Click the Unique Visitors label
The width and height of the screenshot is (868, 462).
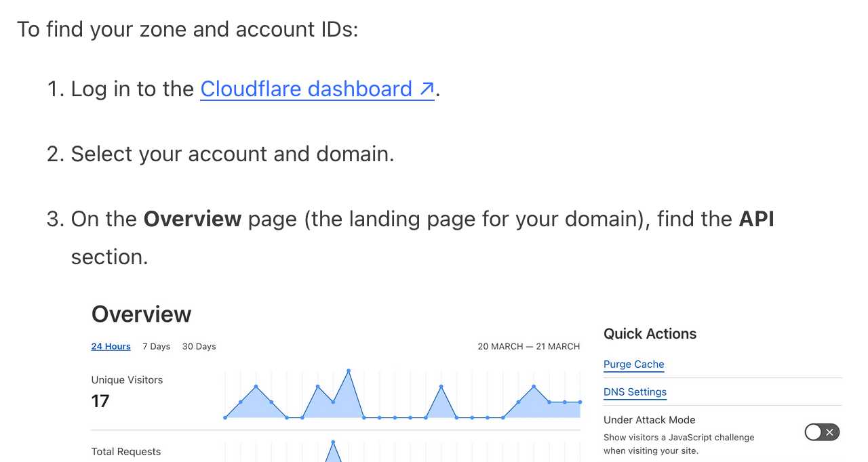tap(127, 380)
